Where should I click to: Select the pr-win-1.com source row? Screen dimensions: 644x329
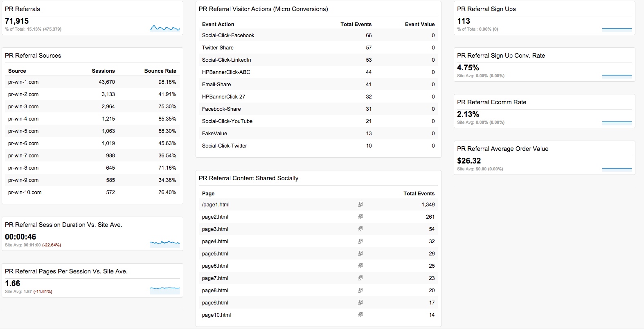pyautogui.click(x=92, y=82)
